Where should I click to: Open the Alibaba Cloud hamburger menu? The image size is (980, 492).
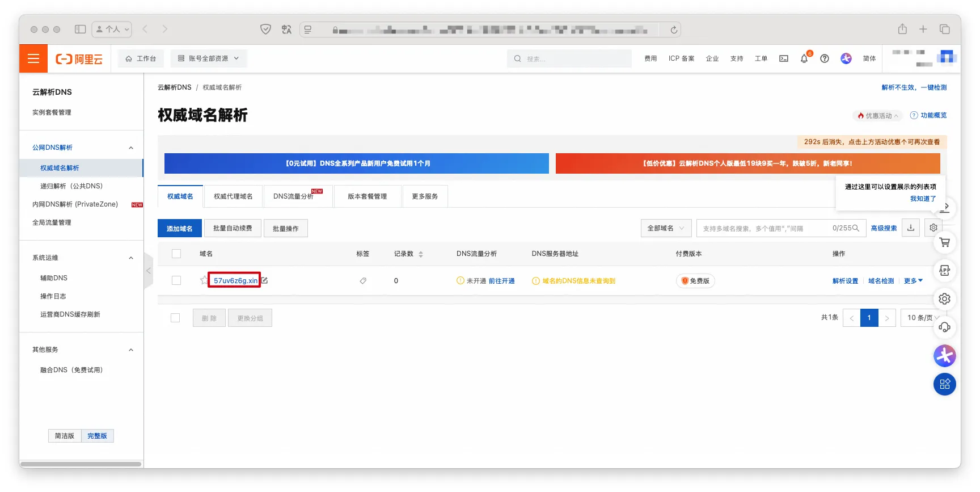(33, 58)
